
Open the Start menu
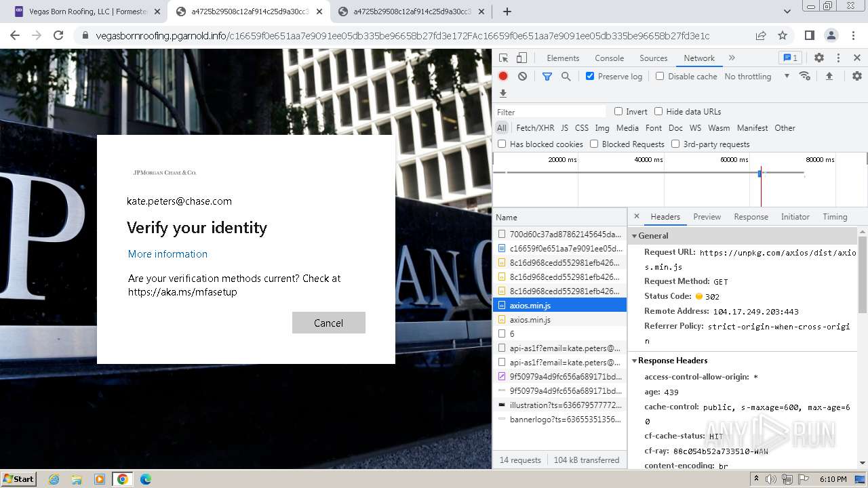(x=18, y=479)
